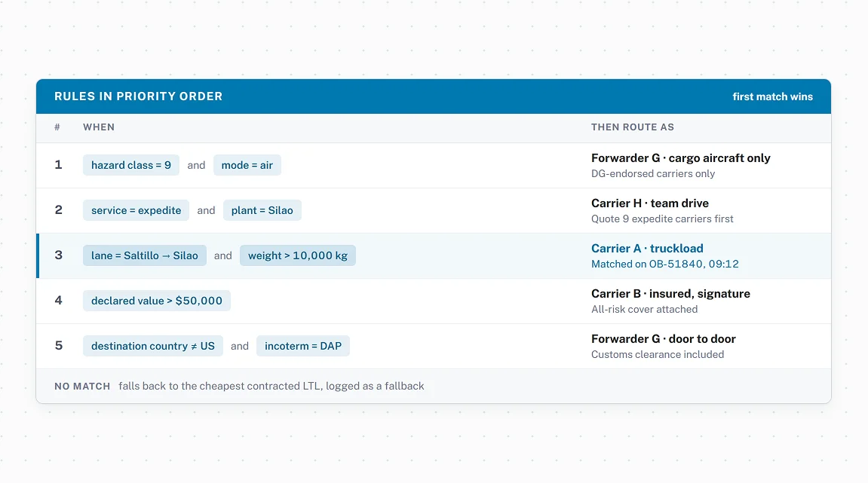Click 'Customs clearance included' note
This screenshot has width=868, height=483.
[657, 355]
